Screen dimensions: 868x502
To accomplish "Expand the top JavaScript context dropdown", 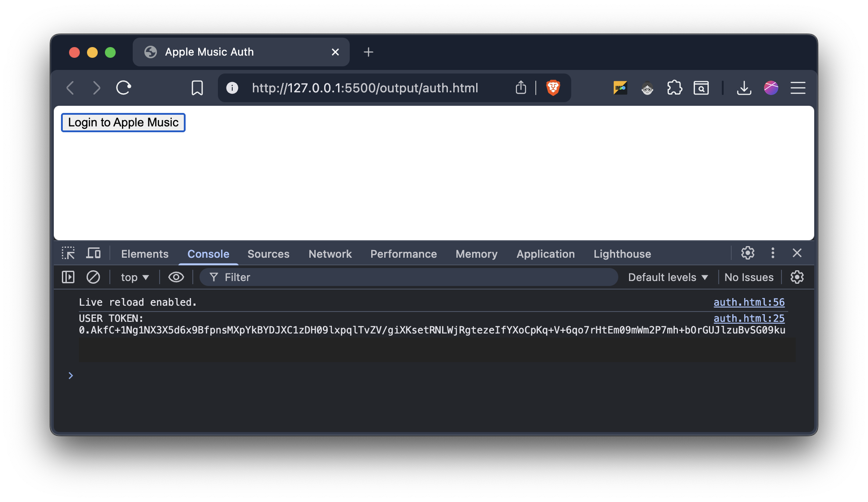I will coord(135,277).
